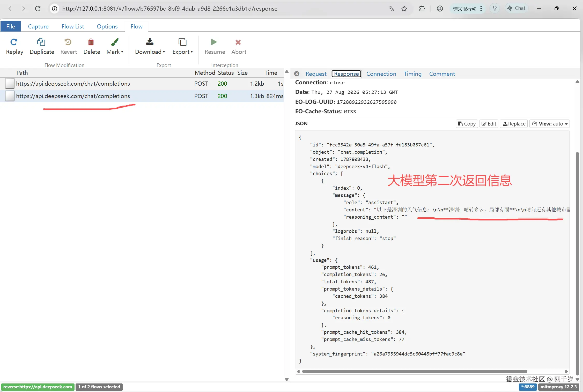Go forward in browser history
Screen dimensions: 583x392
pos(24,9)
